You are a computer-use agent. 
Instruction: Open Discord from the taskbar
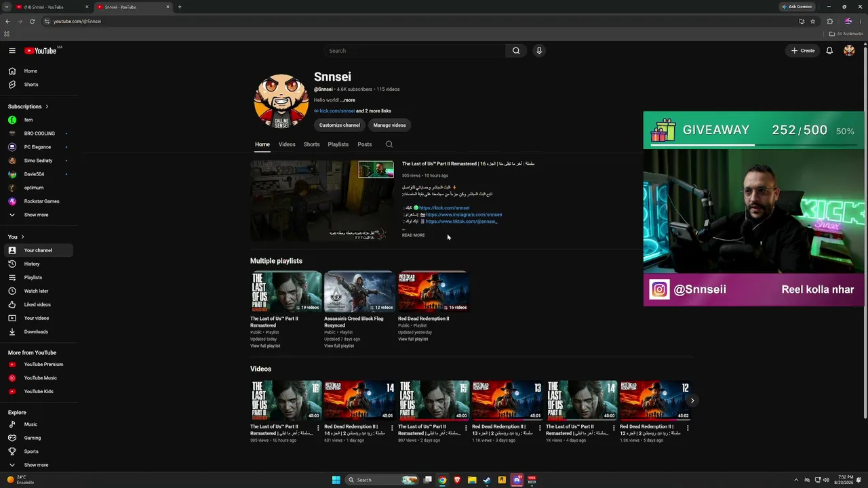pos(517,480)
